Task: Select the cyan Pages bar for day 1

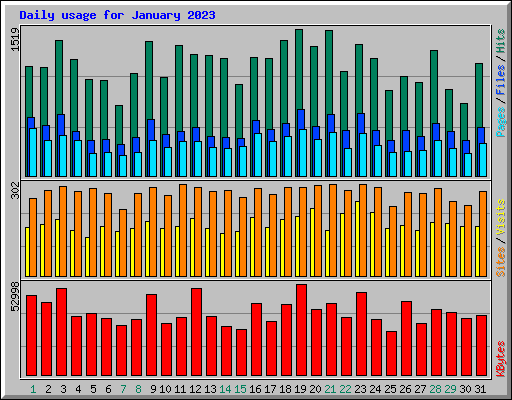Action: point(33,152)
